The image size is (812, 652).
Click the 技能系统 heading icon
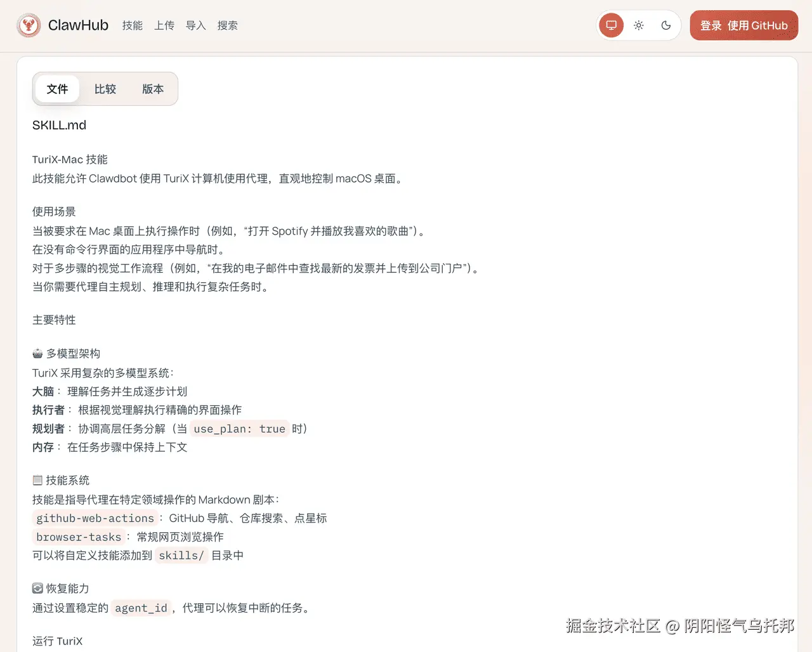tap(37, 480)
